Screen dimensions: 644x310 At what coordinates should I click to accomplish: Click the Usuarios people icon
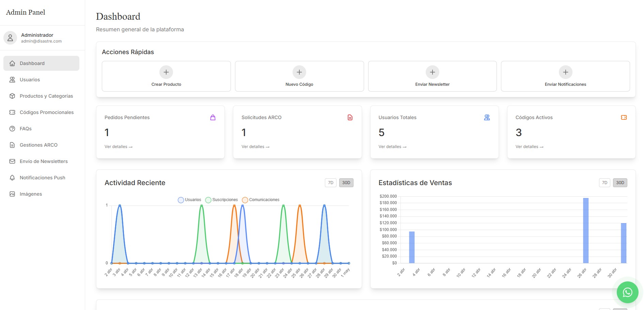[x=12, y=80]
